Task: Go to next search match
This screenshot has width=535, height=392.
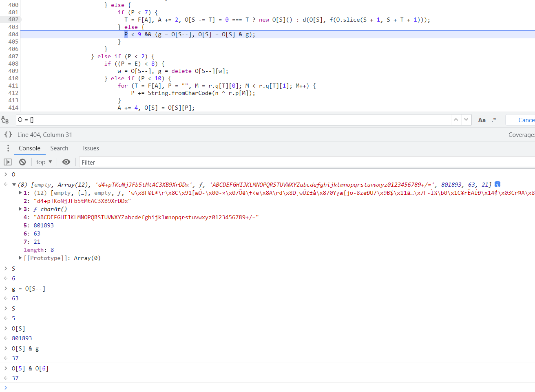Action: (x=466, y=120)
